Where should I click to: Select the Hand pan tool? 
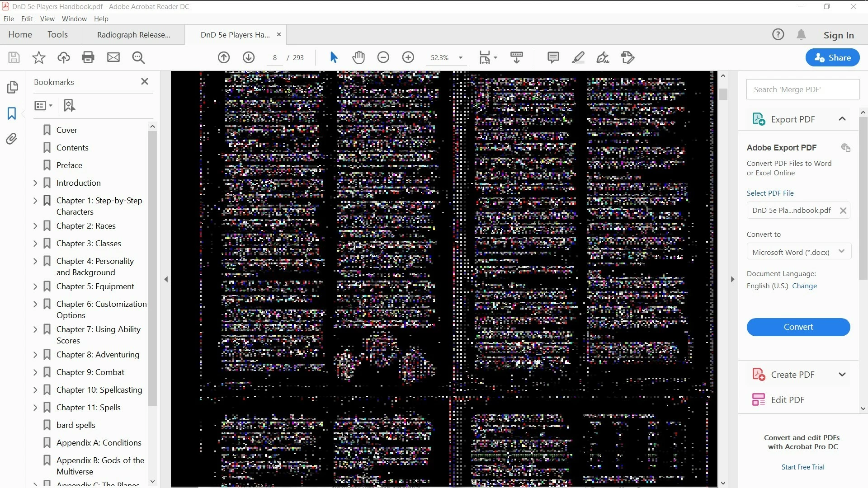coord(359,57)
